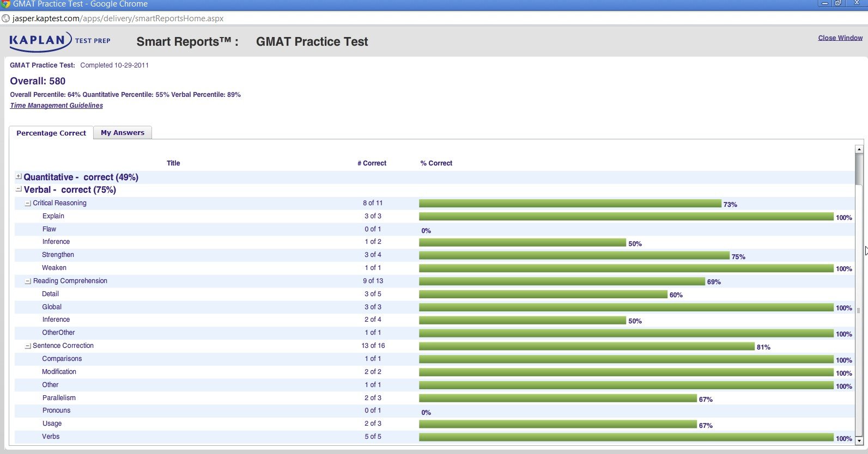Click the Parallelism row title

pyautogui.click(x=59, y=398)
